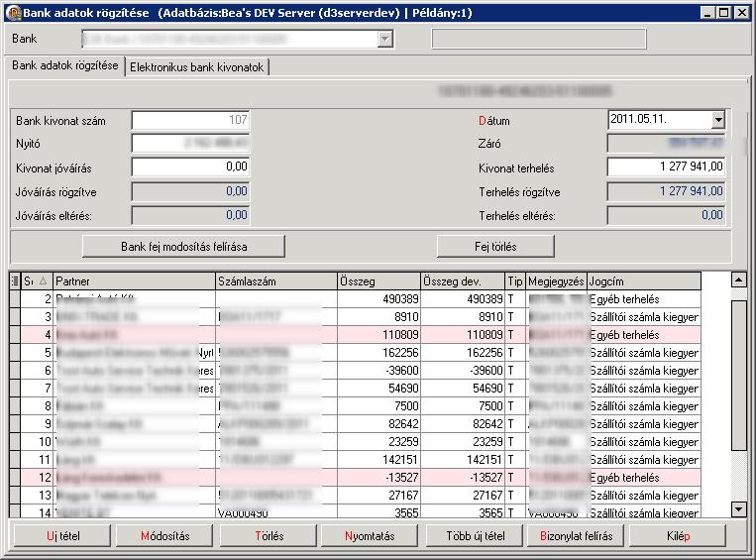Select the Bank adatok rögzítése tab

[65, 65]
